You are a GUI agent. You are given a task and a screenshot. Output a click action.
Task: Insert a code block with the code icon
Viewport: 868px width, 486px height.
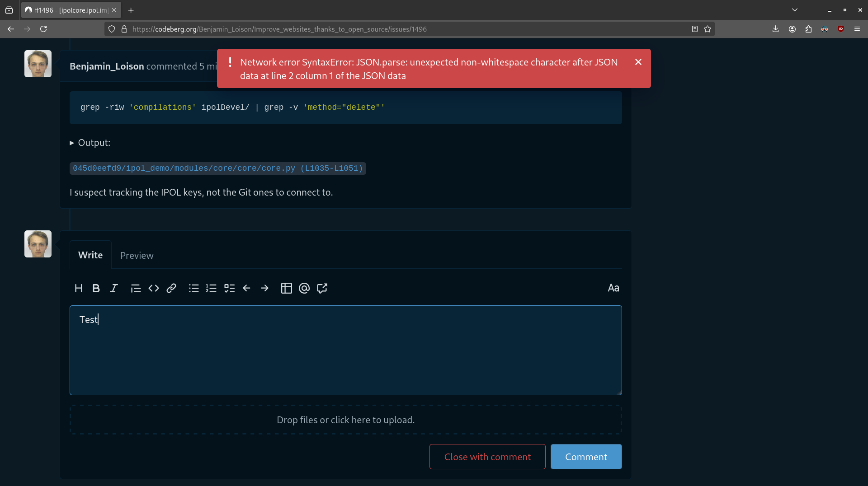pos(154,288)
